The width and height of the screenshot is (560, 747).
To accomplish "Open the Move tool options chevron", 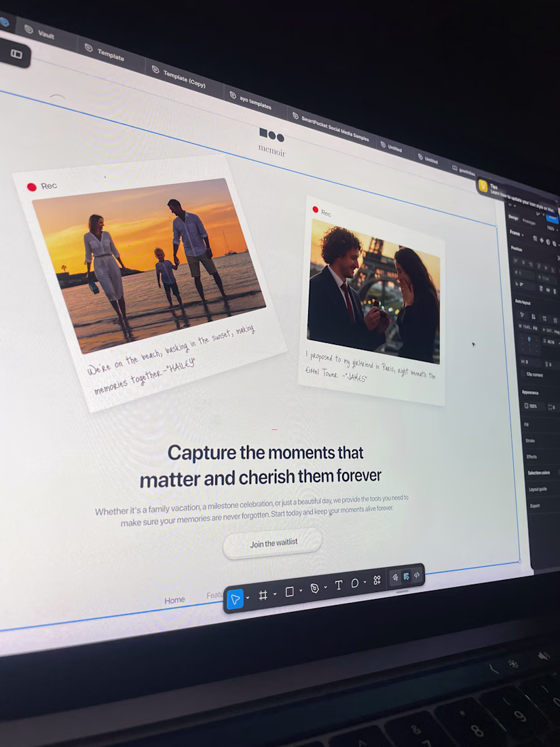I will pos(248,598).
